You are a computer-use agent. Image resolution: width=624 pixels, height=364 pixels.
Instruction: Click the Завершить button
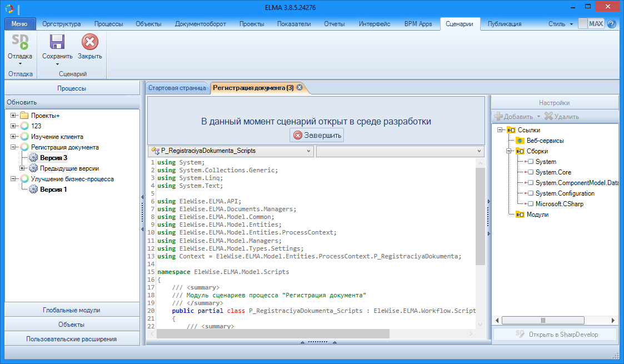[x=317, y=135]
